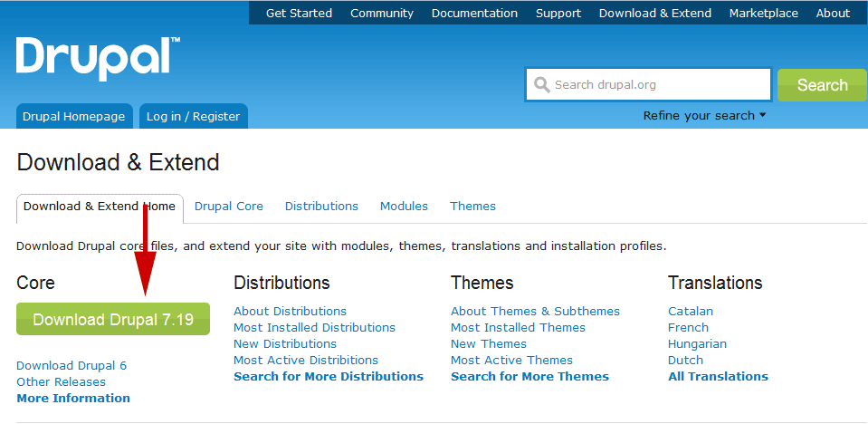This screenshot has height=424, width=868.
Task: Open About Themes & Subthemes link
Action: (535, 312)
